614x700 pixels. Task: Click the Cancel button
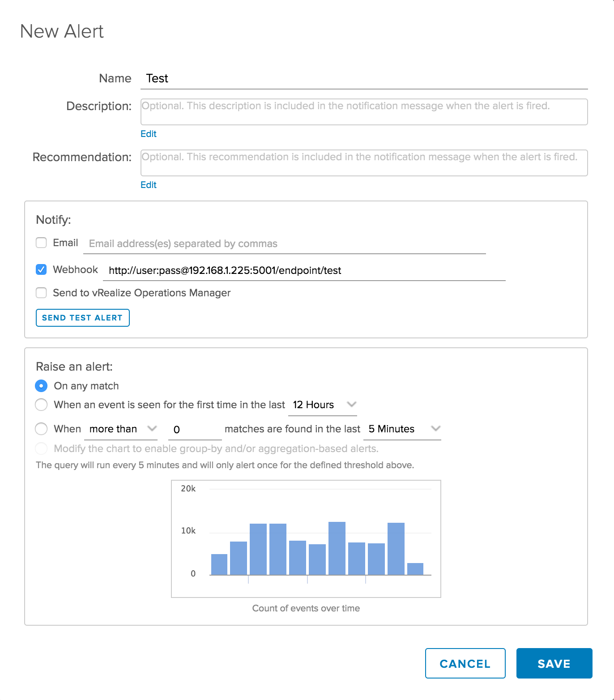(465, 663)
